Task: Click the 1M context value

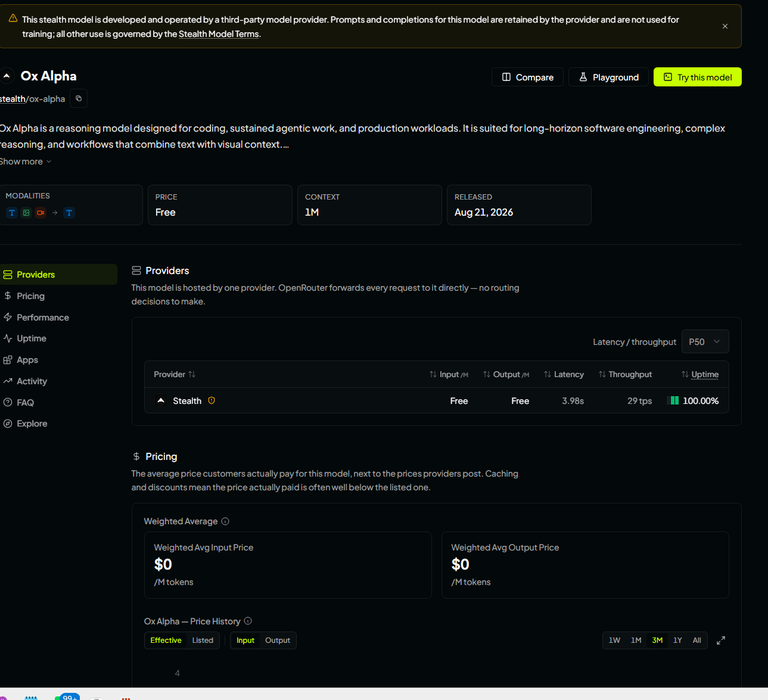Action: [x=312, y=212]
